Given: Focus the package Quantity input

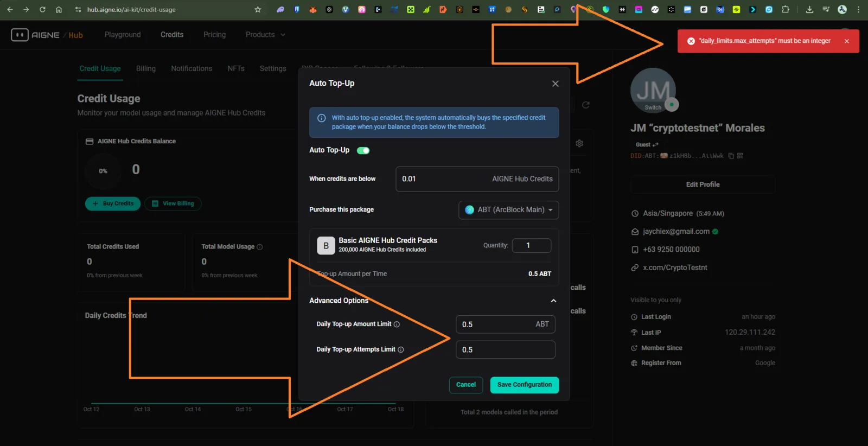Looking at the screenshot, I should pyautogui.click(x=532, y=245).
